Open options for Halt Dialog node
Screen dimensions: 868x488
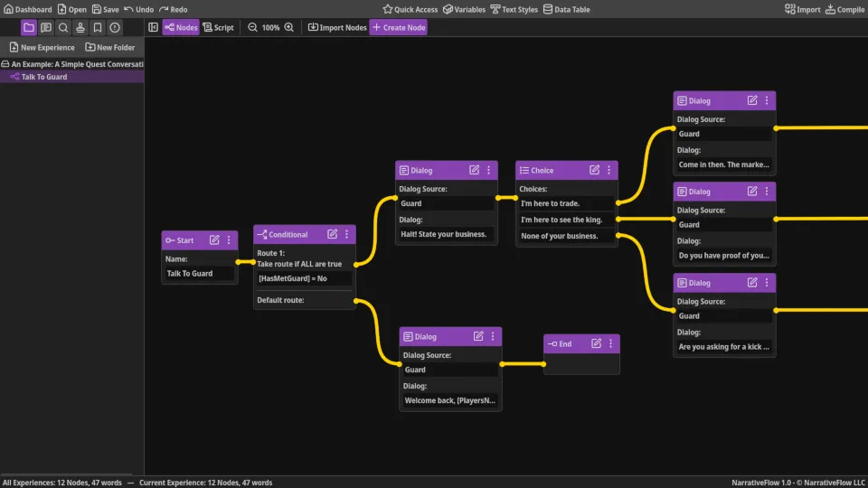pos(489,170)
